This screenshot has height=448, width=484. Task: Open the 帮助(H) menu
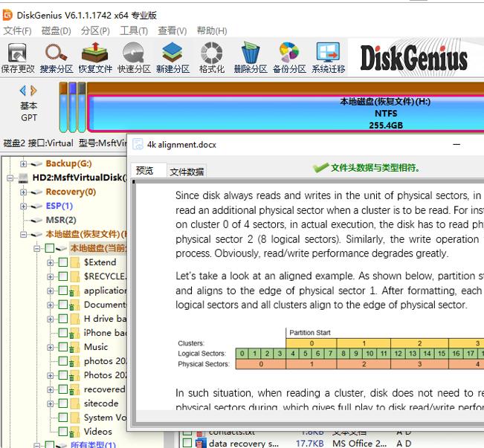[x=212, y=31]
